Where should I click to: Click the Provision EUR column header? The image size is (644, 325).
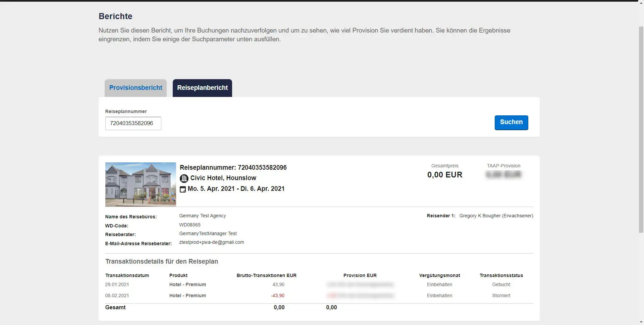[360, 275]
